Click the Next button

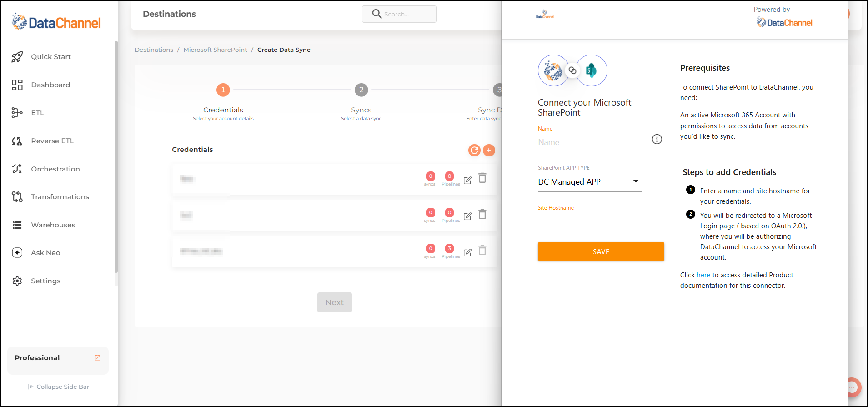335,302
